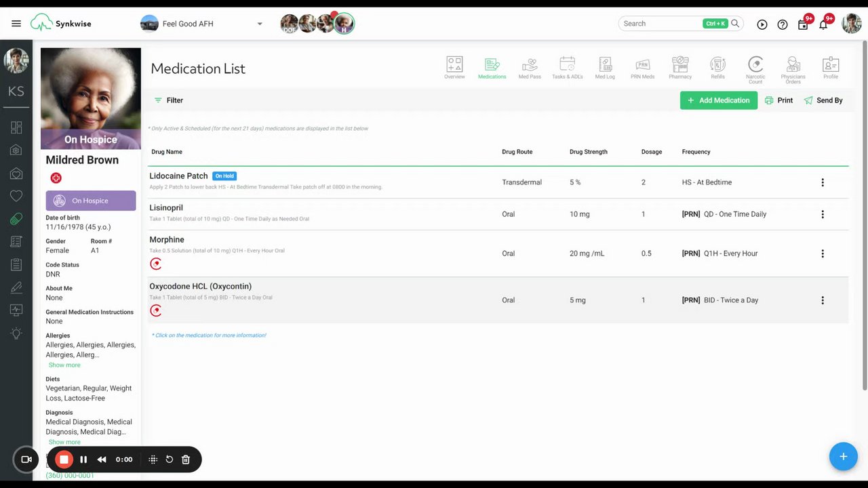This screenshot has width=868, height=488.
Task: Open the monitor chart sidebar icon
Action: [16, 310]
